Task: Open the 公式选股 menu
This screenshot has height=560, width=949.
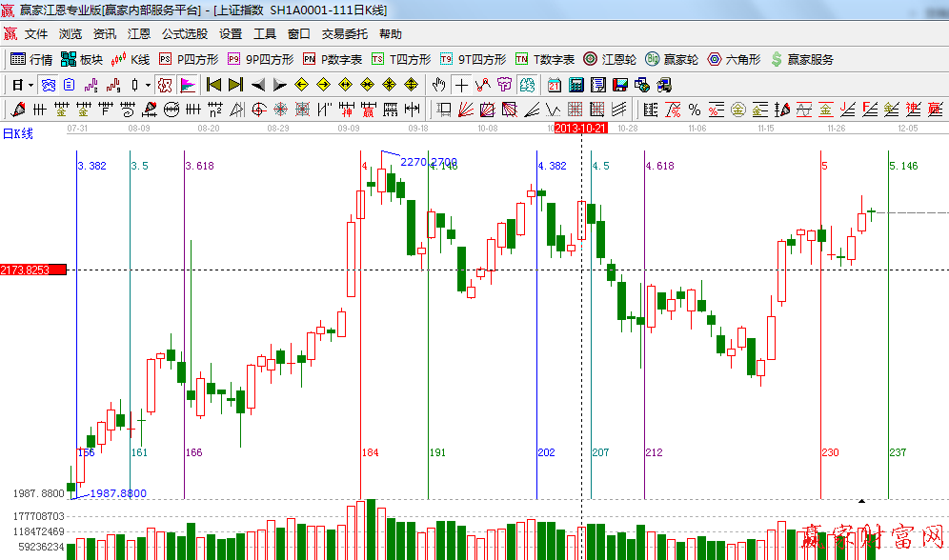Action: pos(184,33)
